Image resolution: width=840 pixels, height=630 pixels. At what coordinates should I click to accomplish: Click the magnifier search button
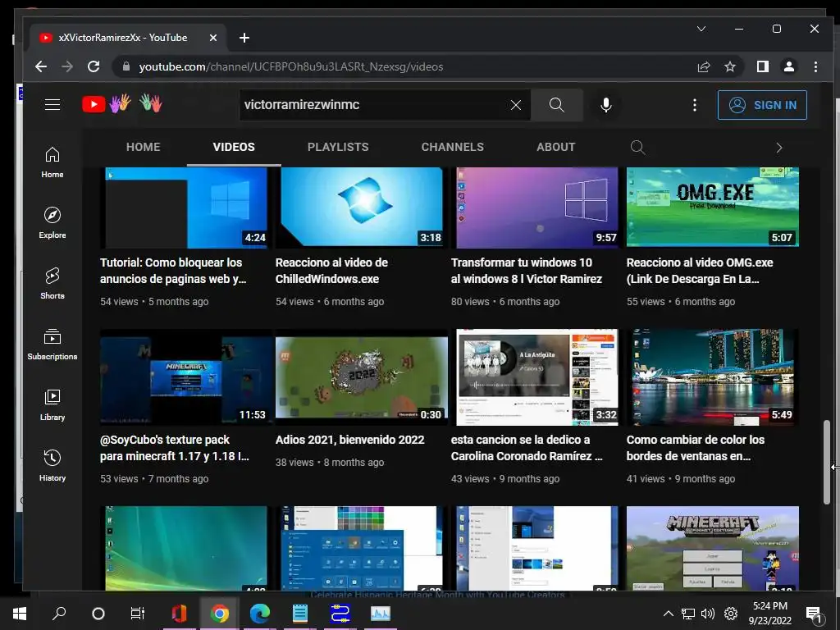click(557, 105)
